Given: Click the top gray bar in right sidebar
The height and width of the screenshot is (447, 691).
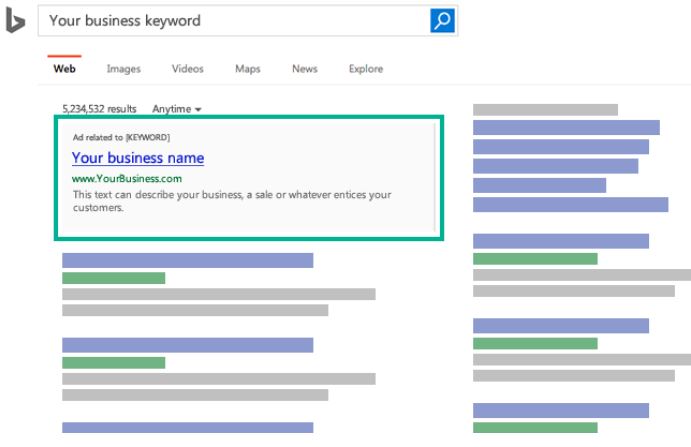Looking at the screenshot, I should pos(545,110).
